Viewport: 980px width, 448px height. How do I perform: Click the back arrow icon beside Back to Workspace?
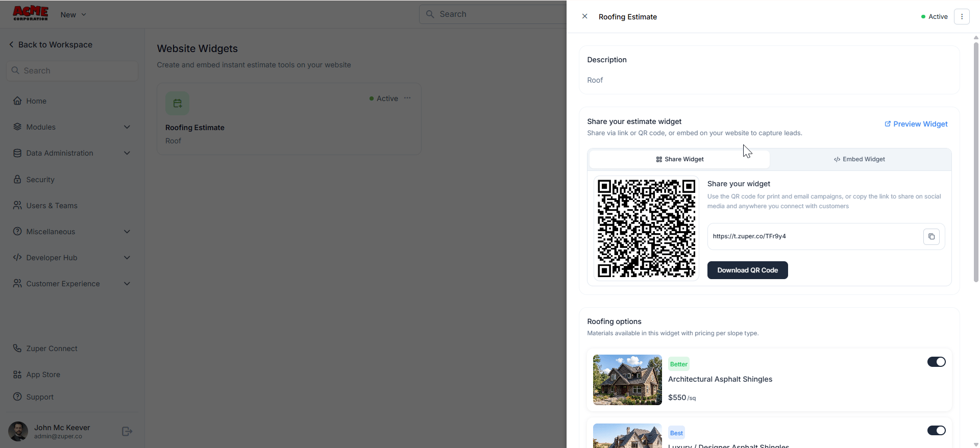click(11, 44)
